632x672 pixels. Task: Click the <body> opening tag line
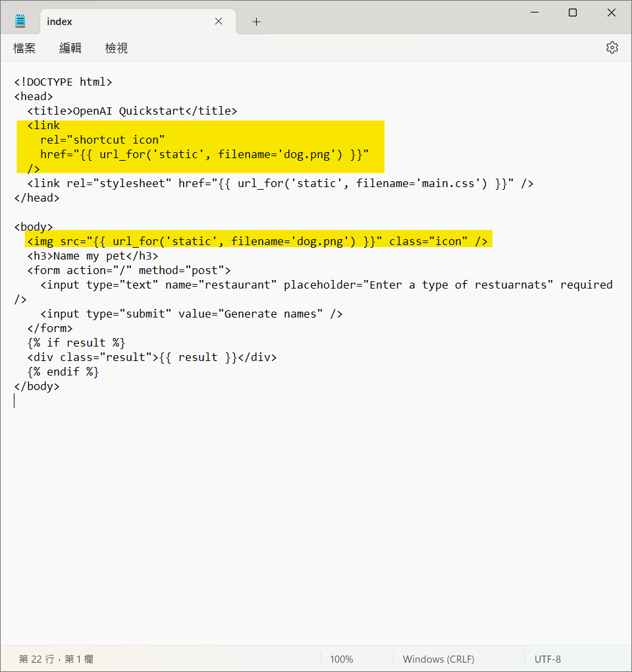34,227
